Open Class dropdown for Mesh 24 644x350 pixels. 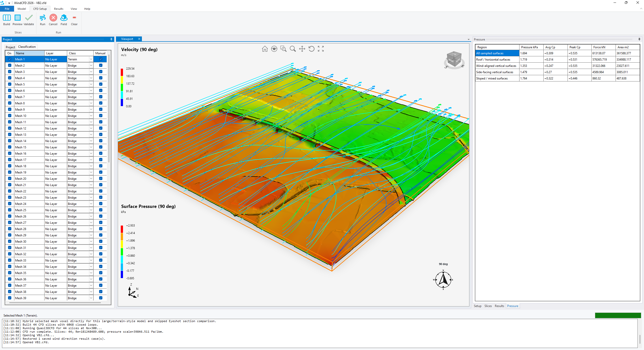point(91,204)
